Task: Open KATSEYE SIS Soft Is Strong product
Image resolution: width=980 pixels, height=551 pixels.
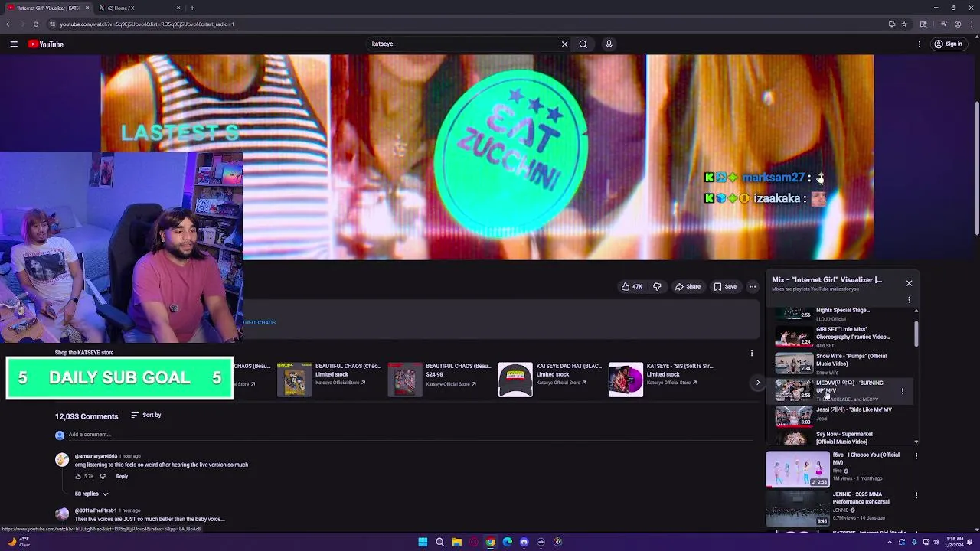Action: [662, 380]
